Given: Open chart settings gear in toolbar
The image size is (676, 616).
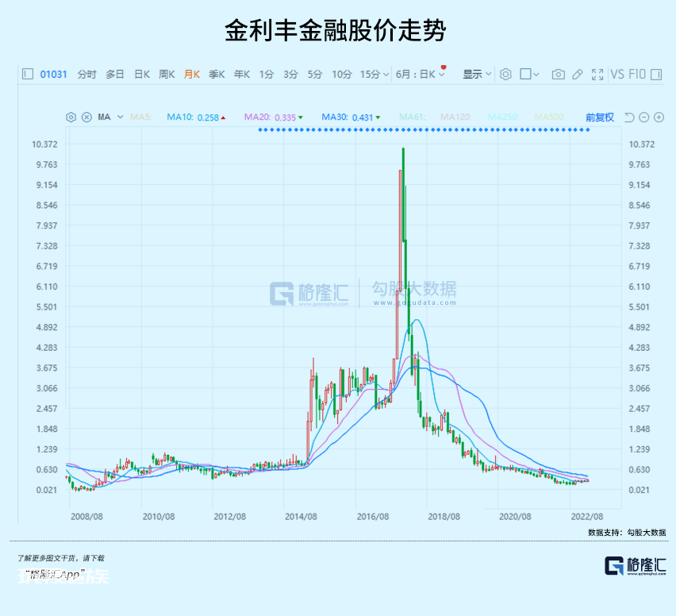Looking at the screenshot, I should pos(505,74).
